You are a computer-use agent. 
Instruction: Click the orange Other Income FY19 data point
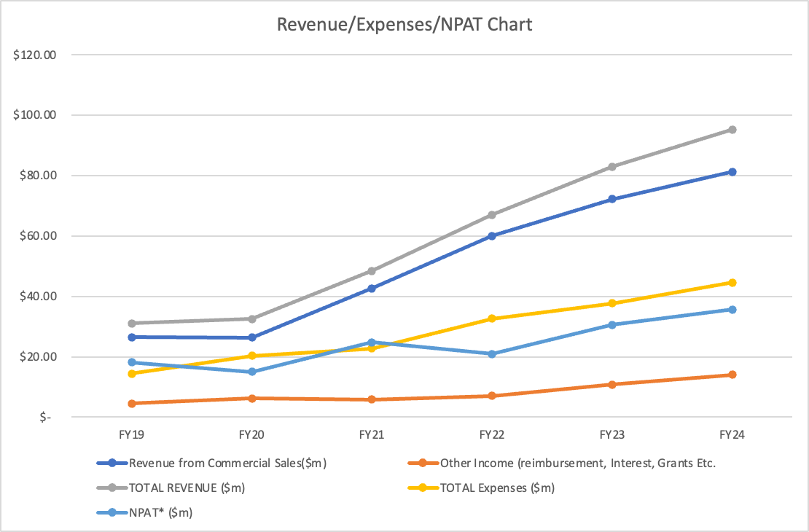[x=132, y=403]
